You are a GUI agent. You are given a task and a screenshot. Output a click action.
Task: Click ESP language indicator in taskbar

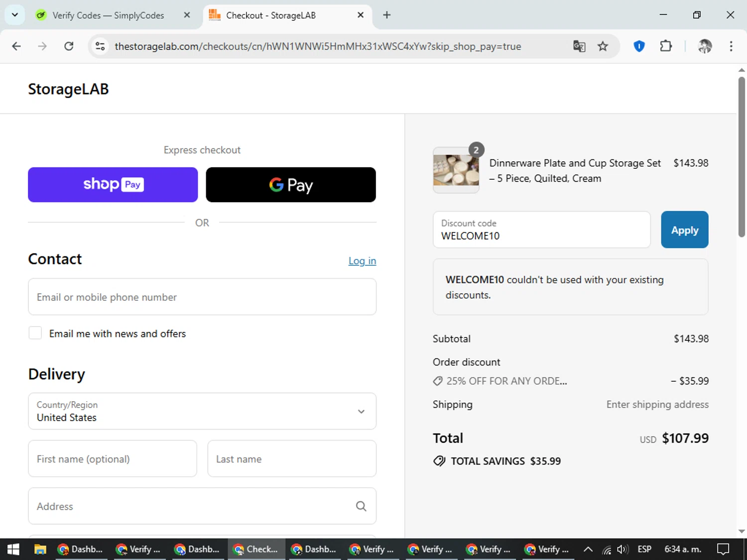tap(644, 549)
